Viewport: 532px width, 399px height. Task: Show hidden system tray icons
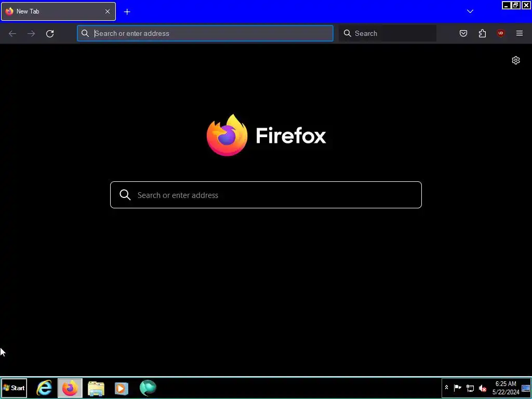[x=446, y=388]
